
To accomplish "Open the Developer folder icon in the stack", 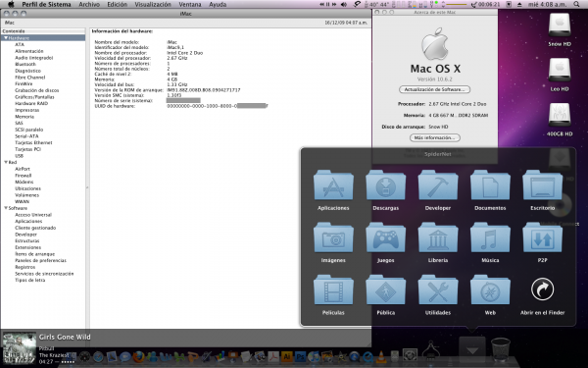I will tap(438, 185).
